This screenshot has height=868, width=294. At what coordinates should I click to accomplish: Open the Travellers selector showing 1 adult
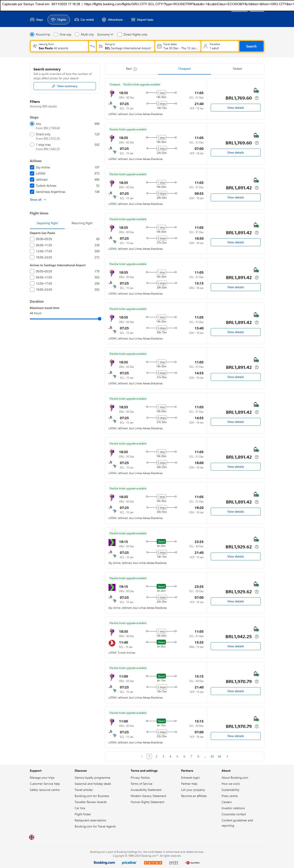[220, 46]
